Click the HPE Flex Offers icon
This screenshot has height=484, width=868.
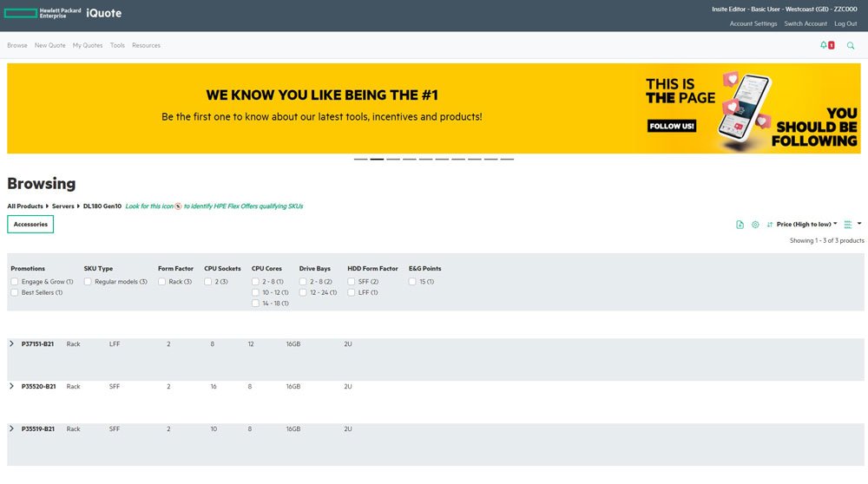[x=178, y=206]
